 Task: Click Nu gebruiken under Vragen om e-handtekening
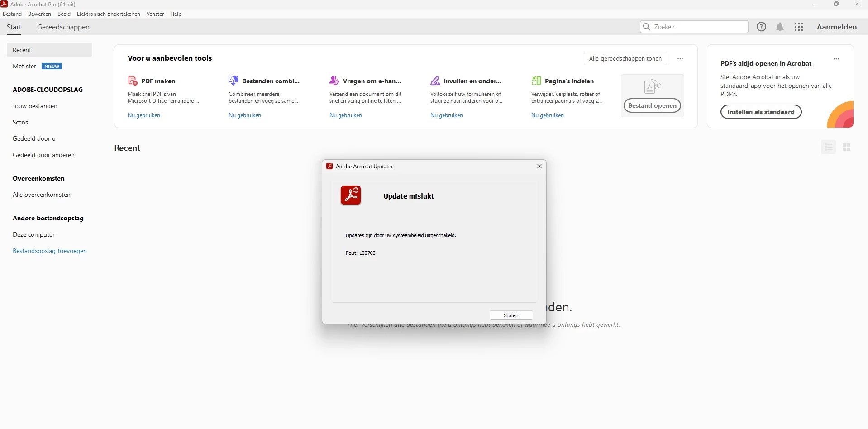point(346,115)
